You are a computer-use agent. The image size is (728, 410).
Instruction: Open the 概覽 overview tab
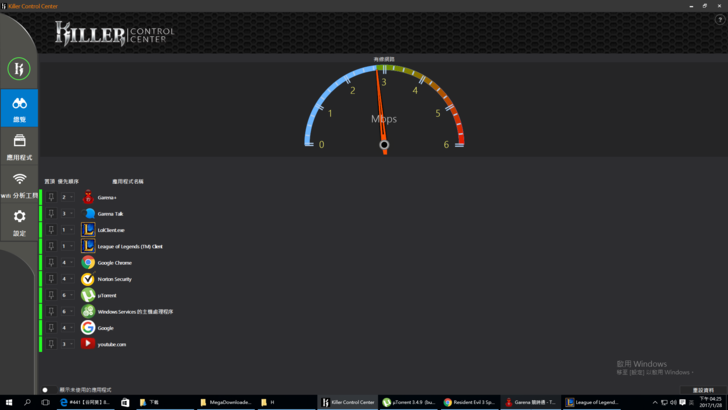pyautogui.click(x=19, y=108)
